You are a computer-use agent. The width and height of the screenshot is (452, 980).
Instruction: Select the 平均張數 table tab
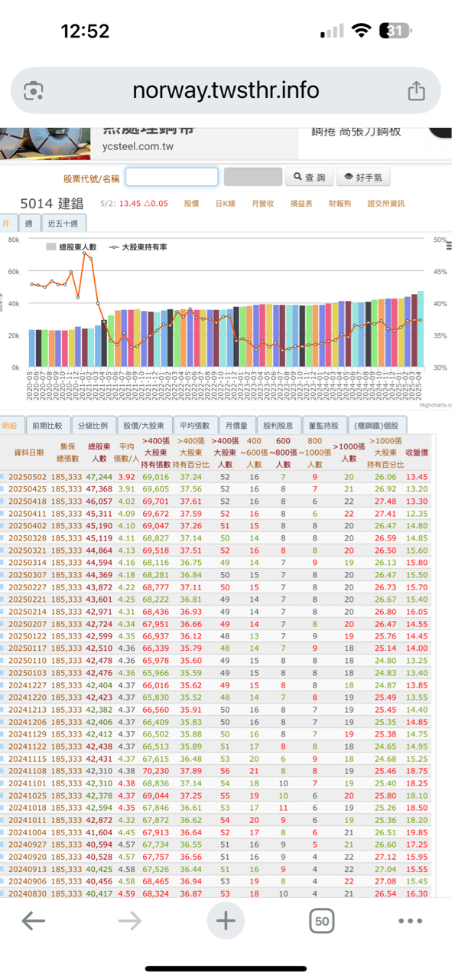[x=195, y=426]
